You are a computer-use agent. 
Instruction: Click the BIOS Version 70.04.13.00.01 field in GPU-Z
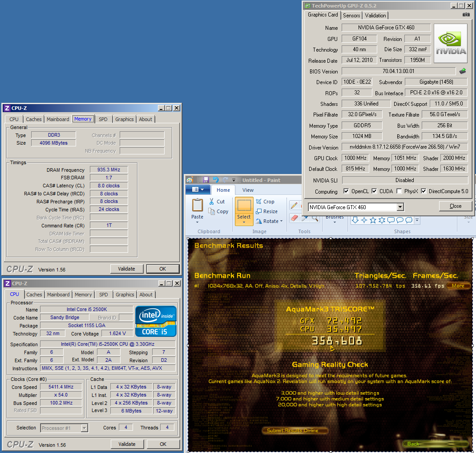tap(398, 71)
